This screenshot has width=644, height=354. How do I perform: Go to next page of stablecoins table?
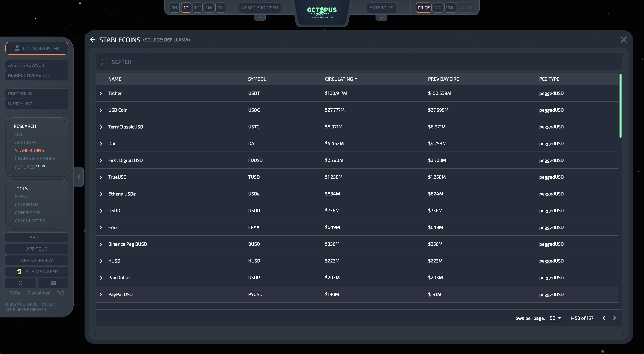615,318
